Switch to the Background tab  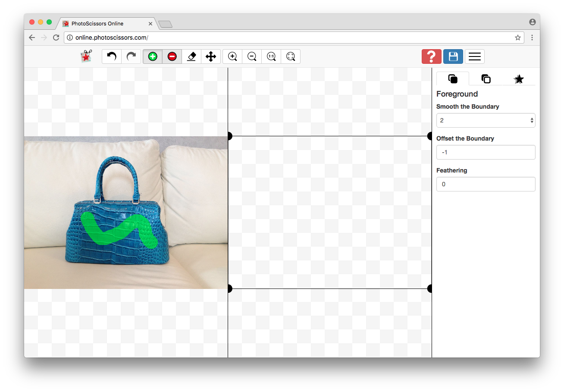[486, 79]
